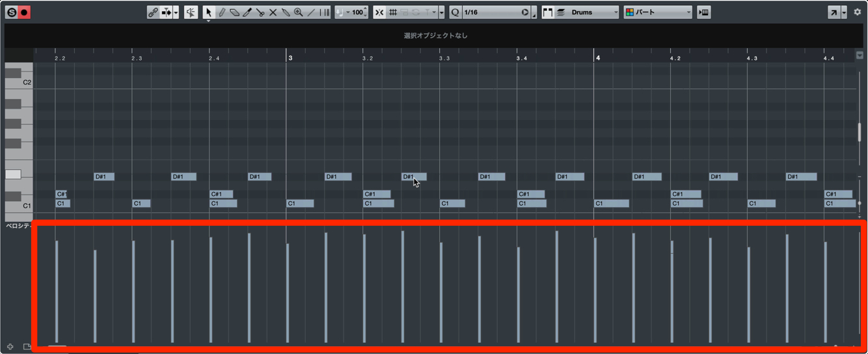Expand the window layout dropdown arrow
Image resolution: width=868 pixels, height=354 pixels.
pyautogui.click(x=844, y=12)
